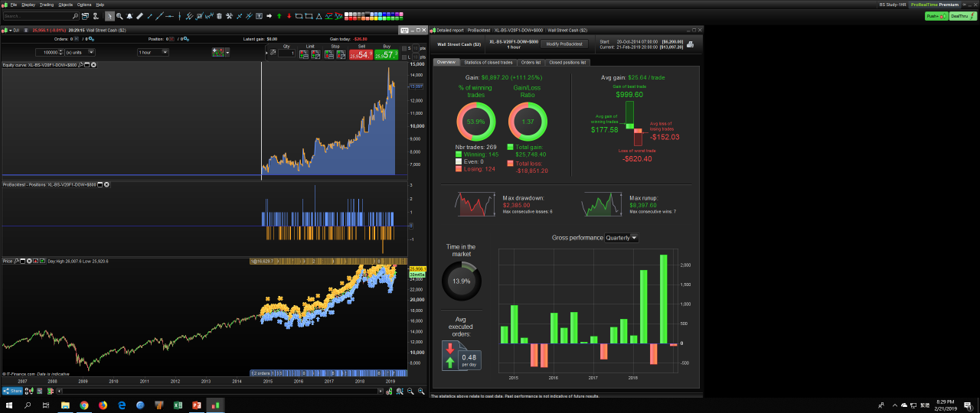Activate the magnifying glass zoom tool
Viewport: 980px width, 413px height.
click(x=119, y=16)
